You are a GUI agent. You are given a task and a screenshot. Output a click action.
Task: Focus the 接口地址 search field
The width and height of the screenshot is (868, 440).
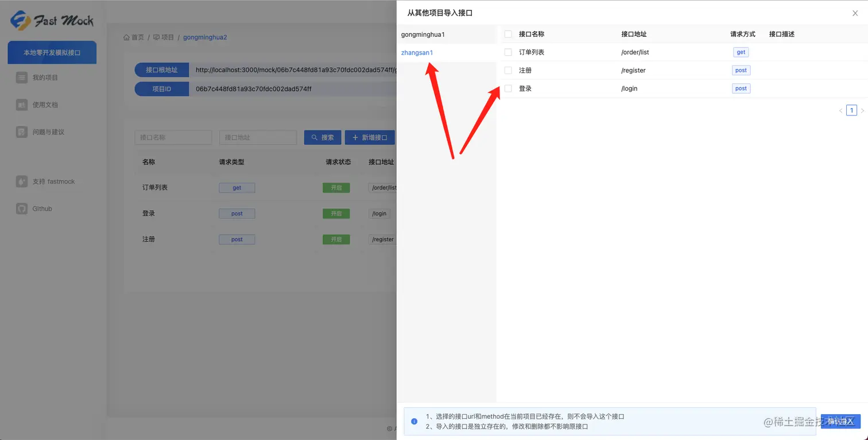coord(258,137)
